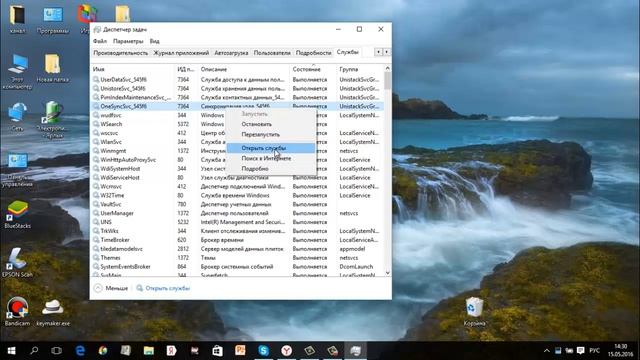Switch to the Журнал приложений tab
640x360 pixels.
181,53
